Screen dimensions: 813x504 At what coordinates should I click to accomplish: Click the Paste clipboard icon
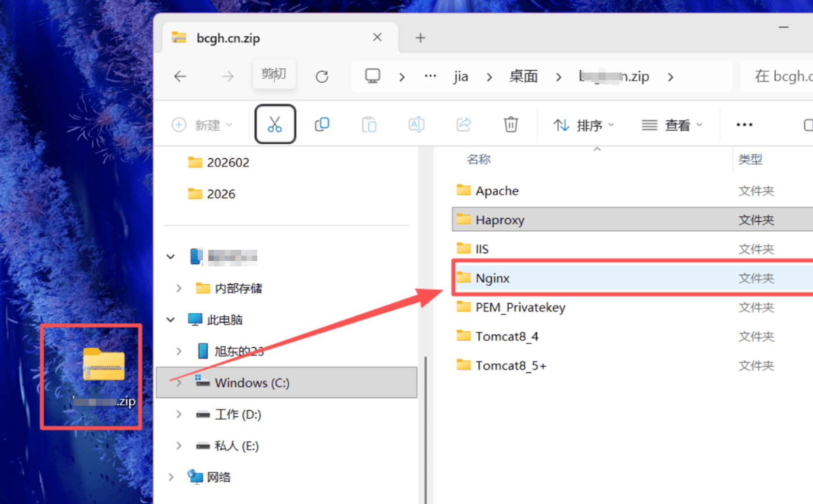coord(369,124)
